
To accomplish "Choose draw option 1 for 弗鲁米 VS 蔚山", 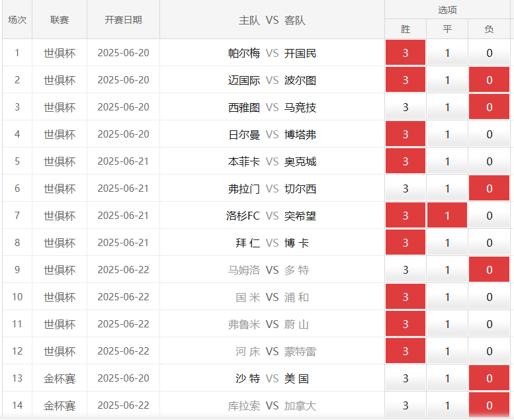I will coord(447,324).
